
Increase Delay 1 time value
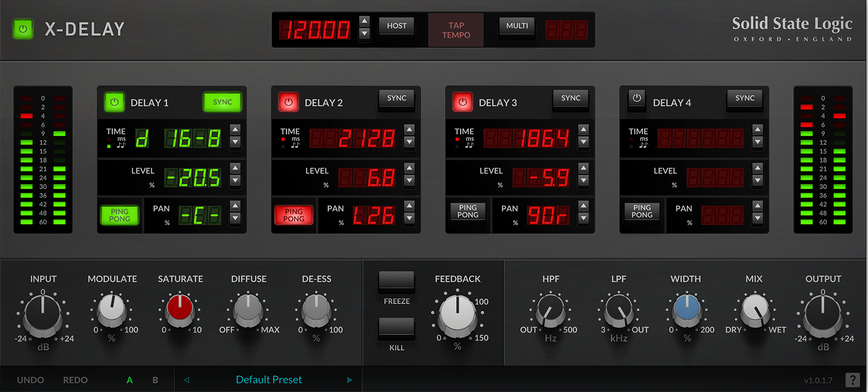click(x=235, y=129)
